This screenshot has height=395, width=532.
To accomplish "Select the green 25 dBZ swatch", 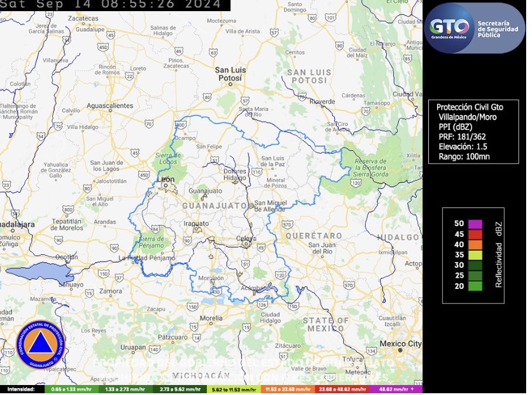I will point(475,275).
